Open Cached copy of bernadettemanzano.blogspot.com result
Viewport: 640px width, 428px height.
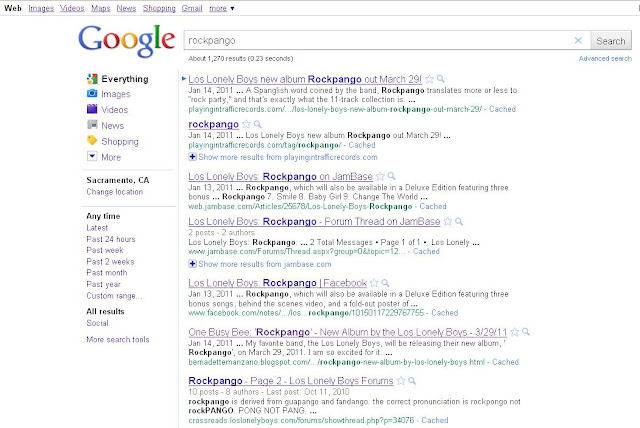pyautogui.click(x=505, y=362)
